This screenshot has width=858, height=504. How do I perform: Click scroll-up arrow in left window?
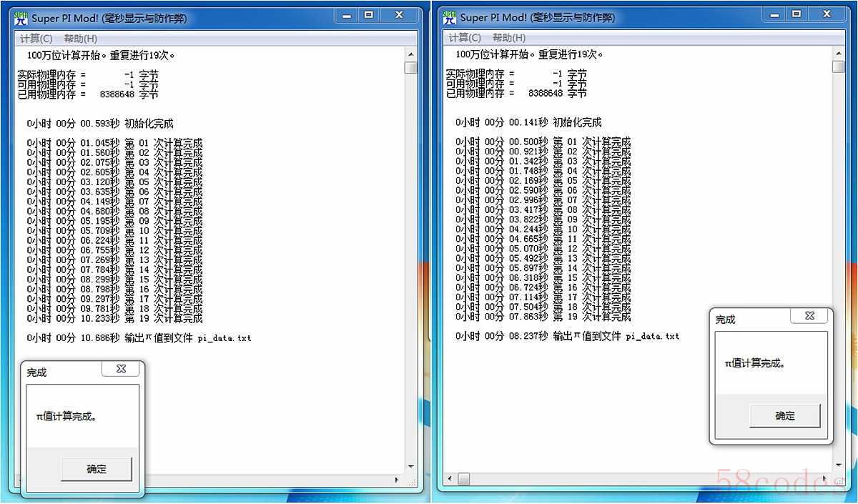410,54
